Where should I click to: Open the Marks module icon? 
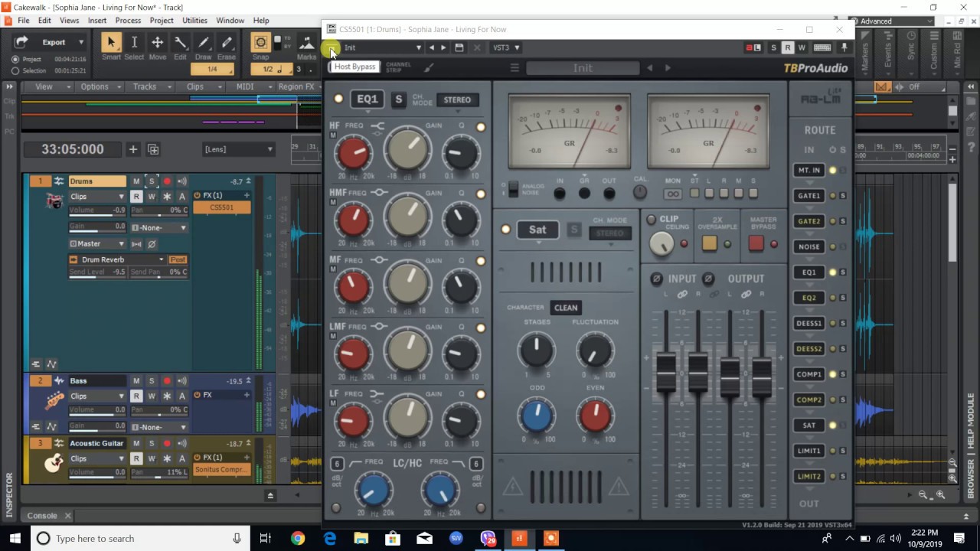point(306,43)
